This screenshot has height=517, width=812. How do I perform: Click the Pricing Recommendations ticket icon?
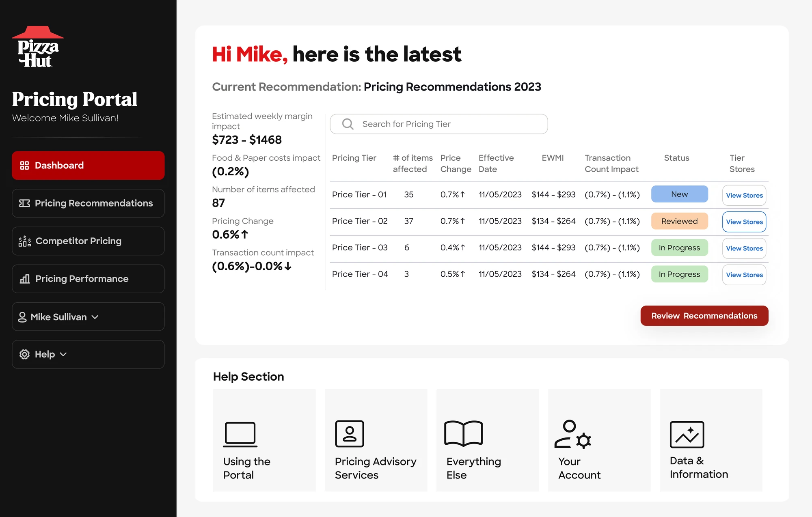pos(24,203)
